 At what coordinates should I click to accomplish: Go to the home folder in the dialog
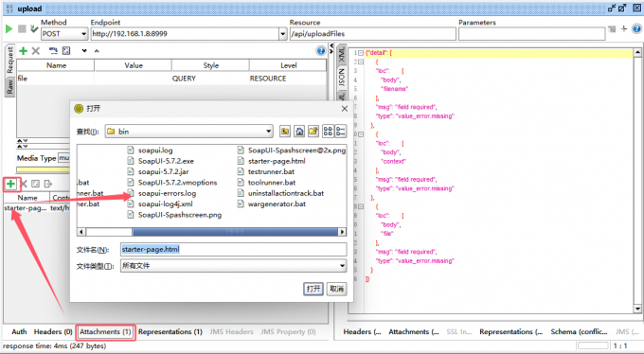coord(299,132)
